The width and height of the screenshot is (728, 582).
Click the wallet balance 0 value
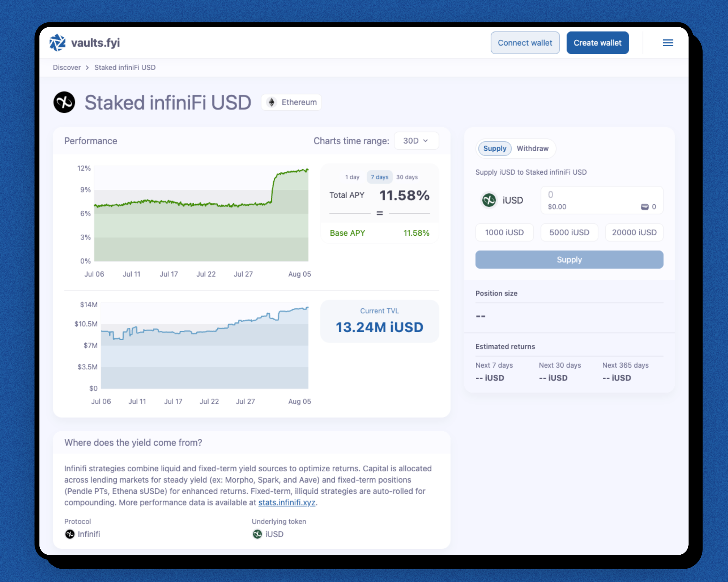pyautogui.click(x=654, y=207)
